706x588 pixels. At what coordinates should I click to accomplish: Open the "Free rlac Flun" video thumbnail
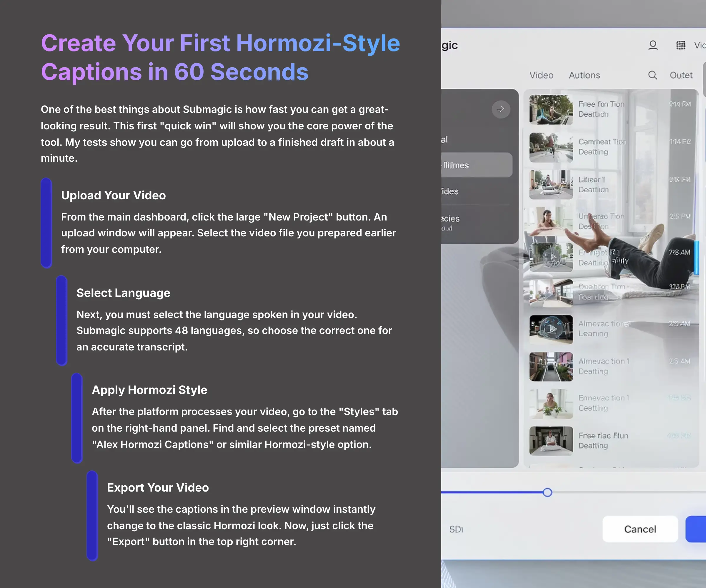coord(551,441)
